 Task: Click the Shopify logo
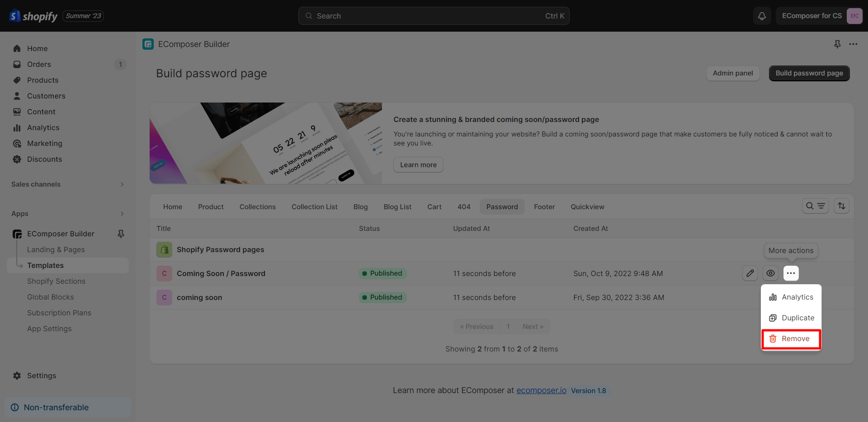(33, 16)
